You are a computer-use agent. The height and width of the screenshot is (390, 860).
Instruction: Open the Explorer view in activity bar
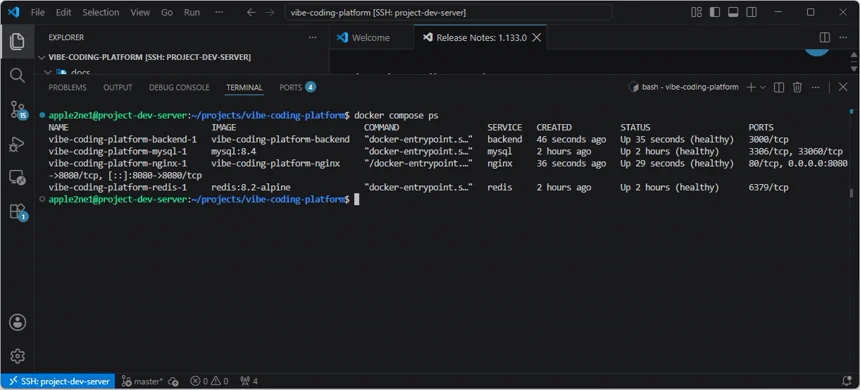pos(17,41)
